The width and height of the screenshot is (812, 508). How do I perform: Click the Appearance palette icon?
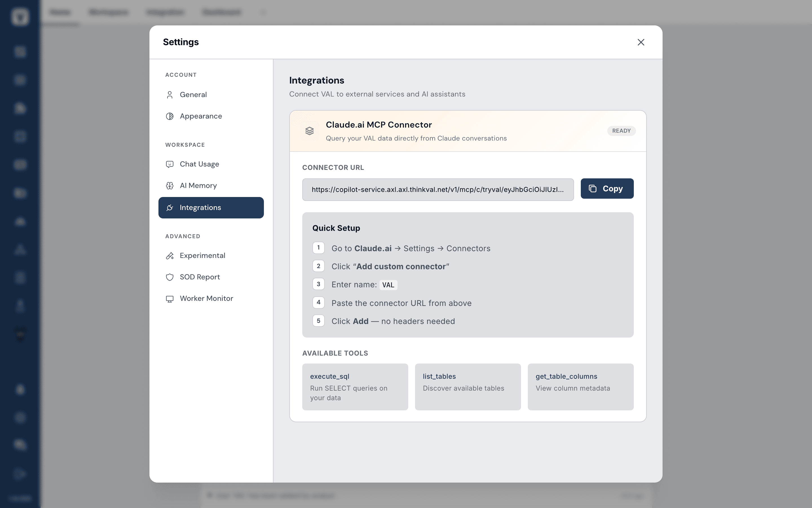tap(170, 116)
